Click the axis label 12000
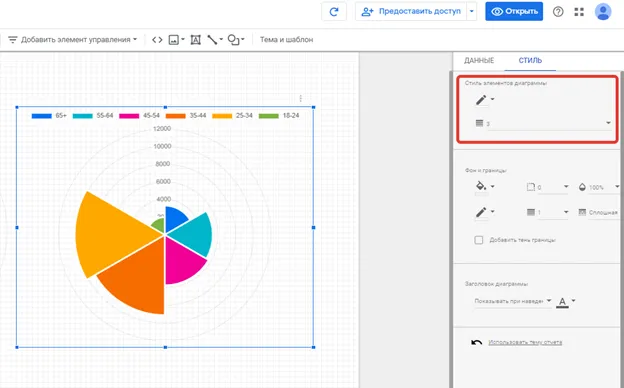This screenshot has height=388, width=624. pyautogui.click(x=162, y=129)
